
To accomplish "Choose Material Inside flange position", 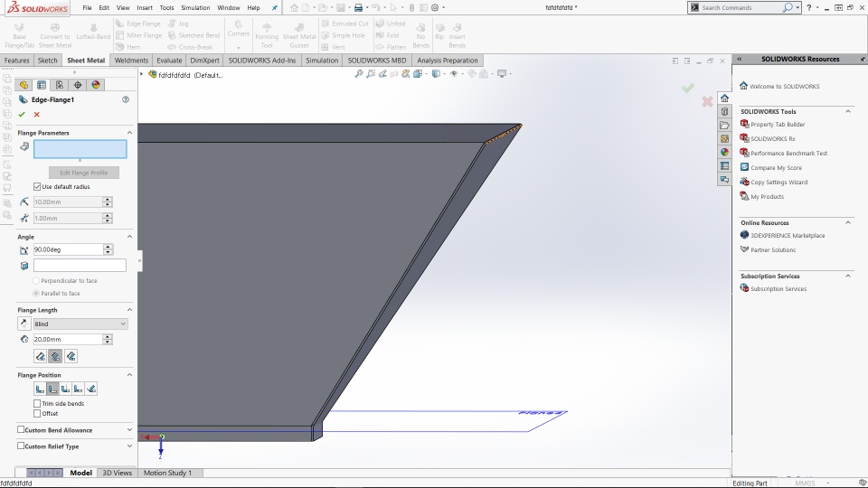I will pyautogui.click(x=40, y=389).
